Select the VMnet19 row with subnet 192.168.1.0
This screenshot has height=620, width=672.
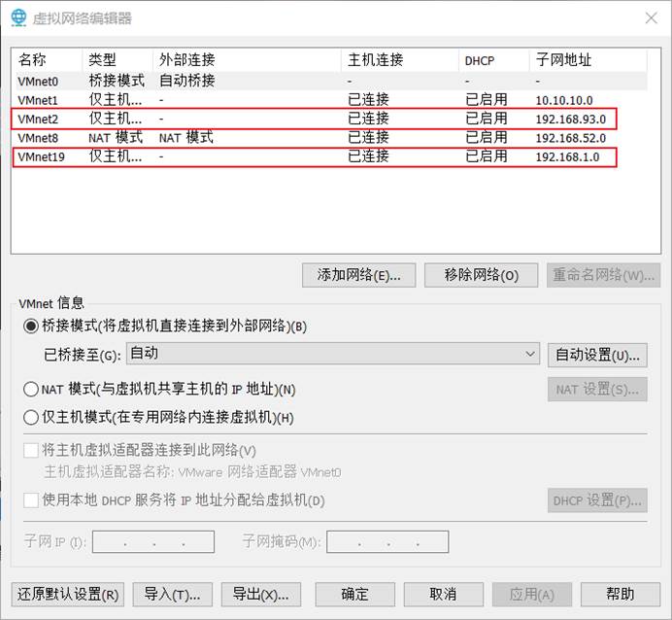pos(39,156)
